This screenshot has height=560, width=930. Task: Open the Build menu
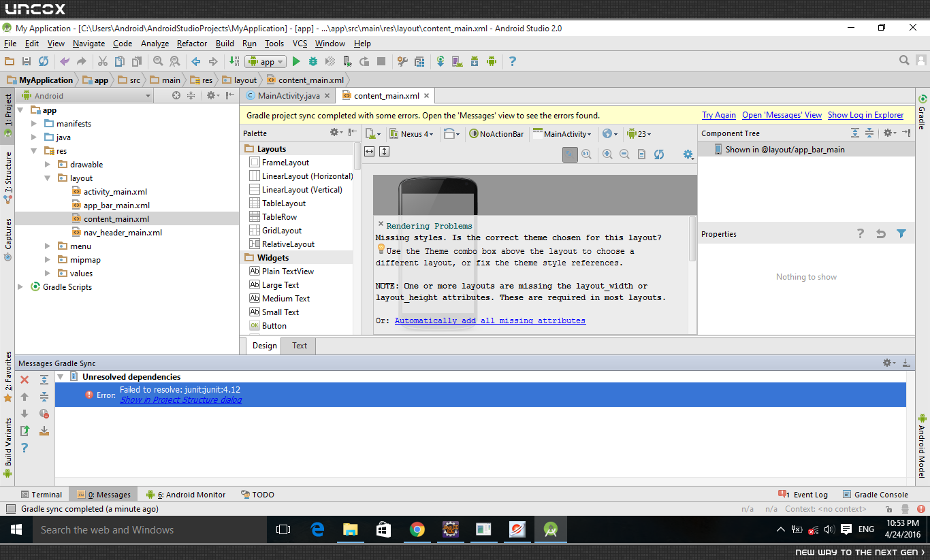(225, 44)
